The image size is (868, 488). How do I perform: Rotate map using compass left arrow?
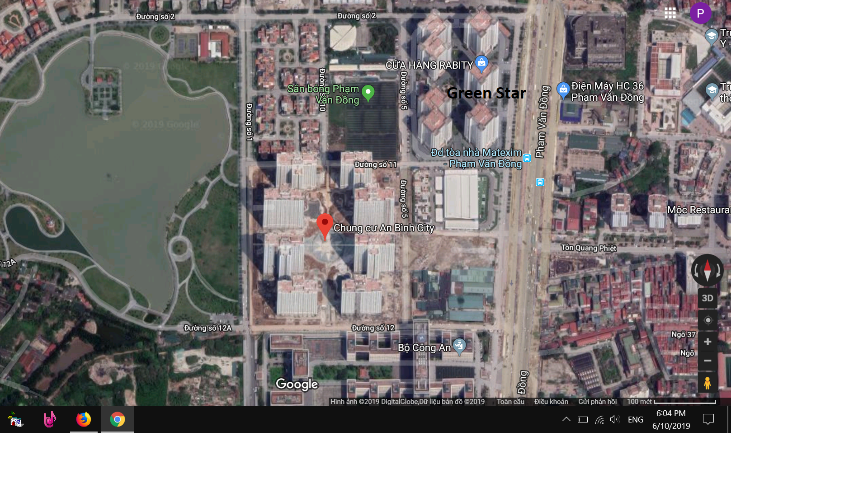696,270
